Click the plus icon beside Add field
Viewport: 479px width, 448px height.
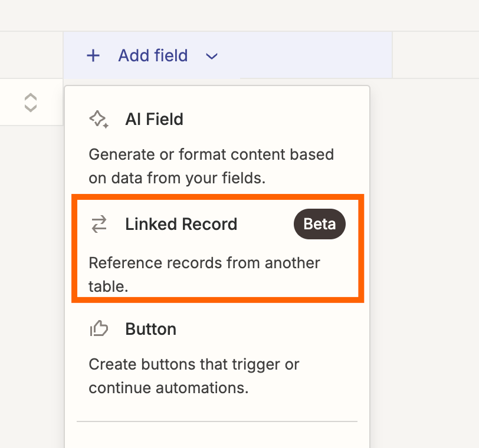tap(93, 56)
